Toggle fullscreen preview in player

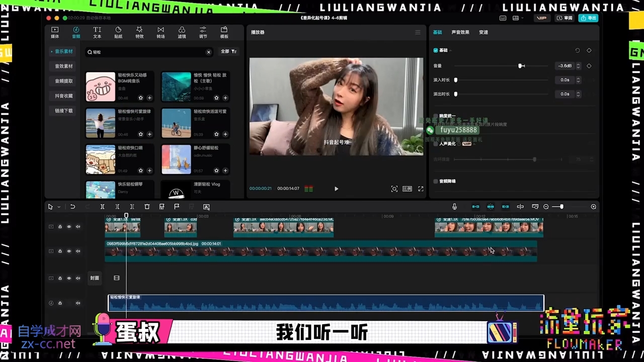421,189
